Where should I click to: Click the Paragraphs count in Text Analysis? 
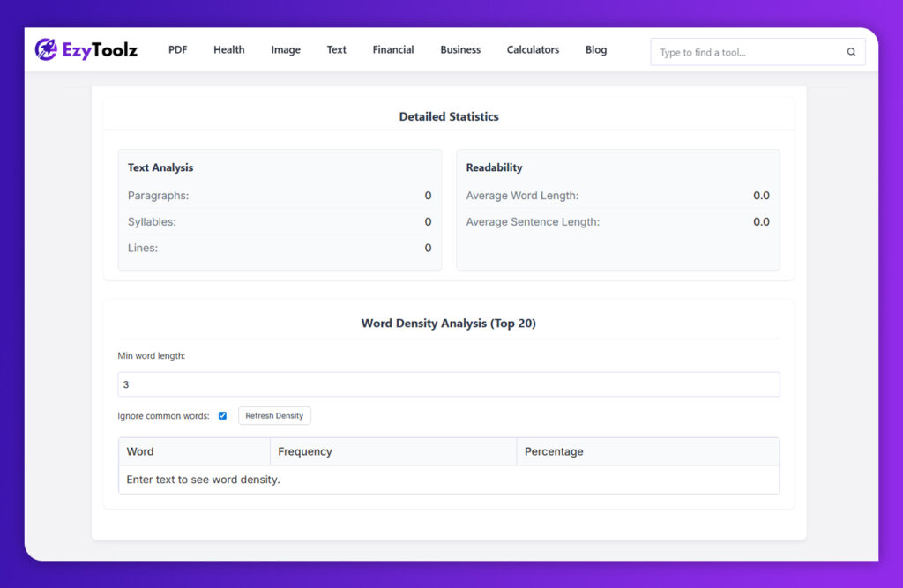point(427,195)
